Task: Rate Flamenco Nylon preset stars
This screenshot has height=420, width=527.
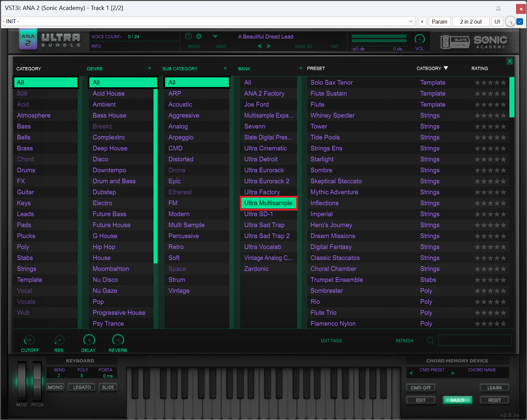Action: pos(490,324)
